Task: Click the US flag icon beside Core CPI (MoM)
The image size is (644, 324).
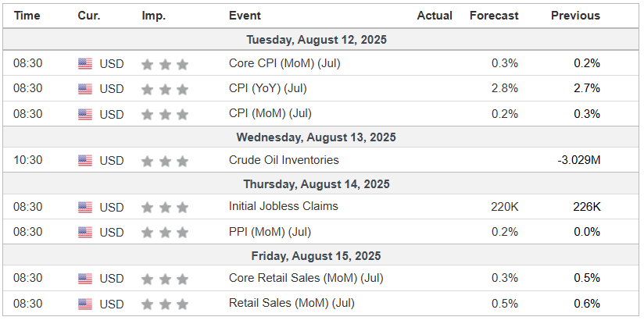Action: (x=85, y=64)
